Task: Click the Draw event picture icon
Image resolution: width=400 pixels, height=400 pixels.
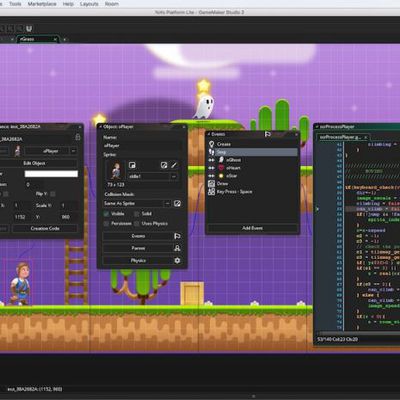Action: [x=211, y=184]
